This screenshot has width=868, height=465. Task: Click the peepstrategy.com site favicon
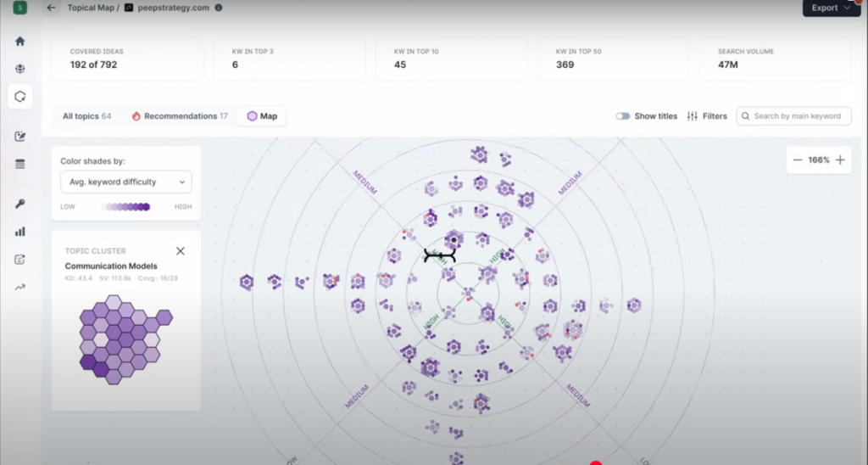129,8
